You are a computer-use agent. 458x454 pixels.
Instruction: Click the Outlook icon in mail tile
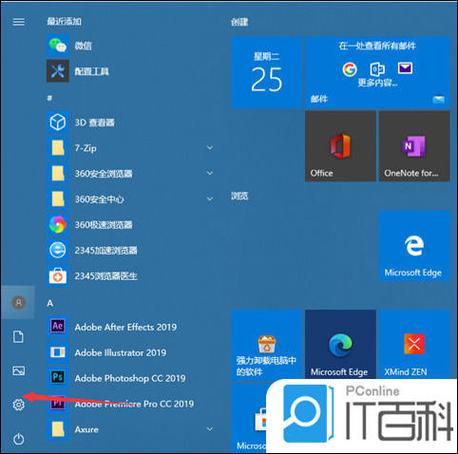coord(377,69)
